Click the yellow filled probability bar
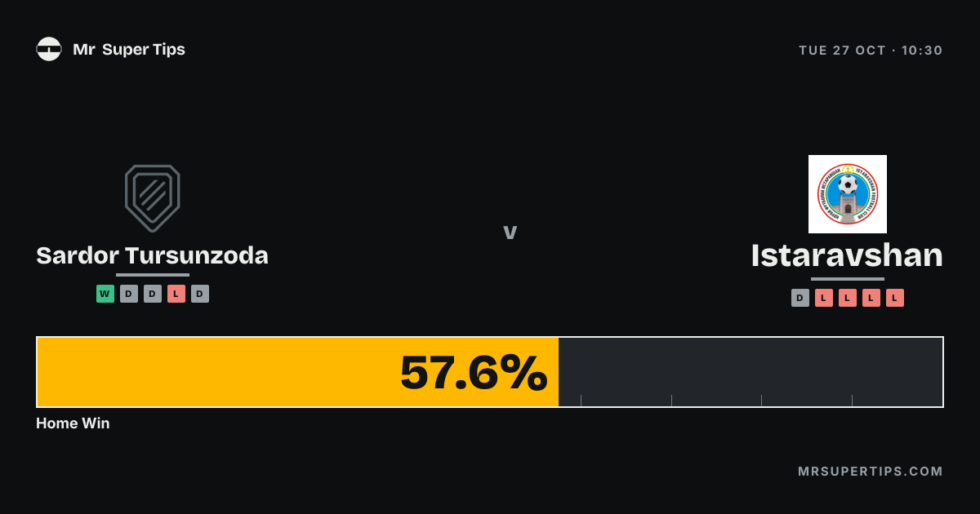980x514 pixels. 298,372
